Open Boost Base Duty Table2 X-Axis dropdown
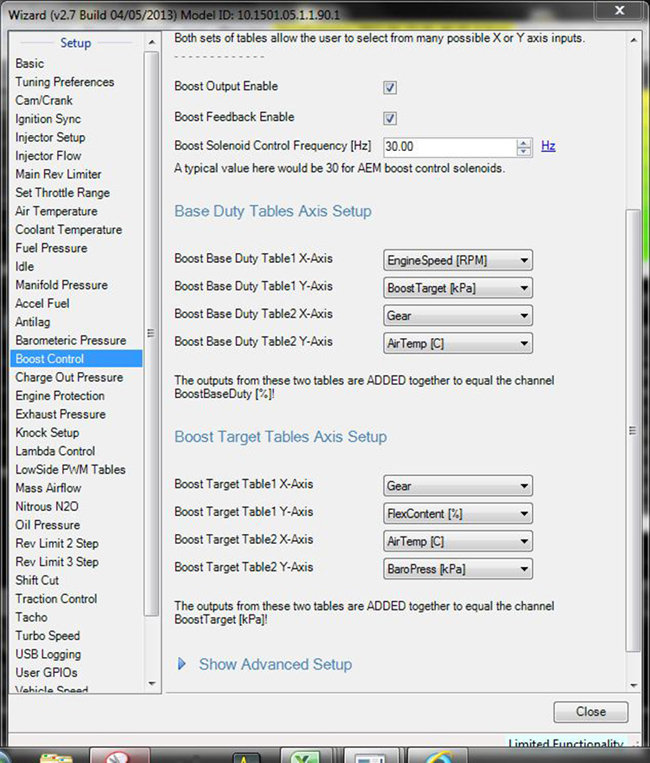This screenshot has width=650, height=763. [x=458, y=316]
